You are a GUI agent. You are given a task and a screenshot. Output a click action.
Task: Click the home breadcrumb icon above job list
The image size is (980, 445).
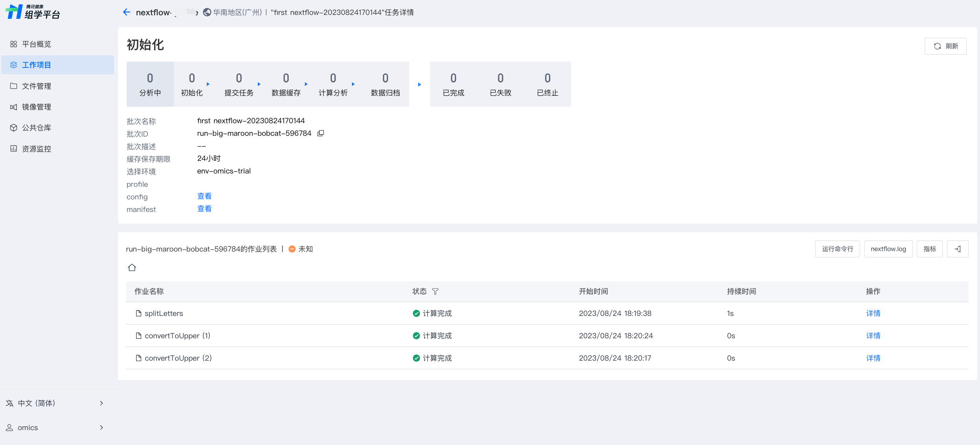tap(132, 268)
